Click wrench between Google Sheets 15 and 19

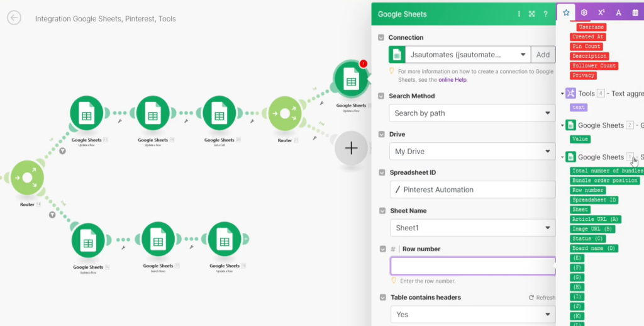[119, 121]
